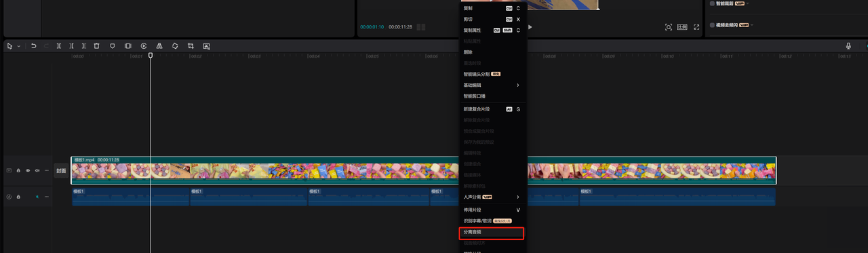
Task: Click the mirror flip icon
Action: click(x=159, y=46)
